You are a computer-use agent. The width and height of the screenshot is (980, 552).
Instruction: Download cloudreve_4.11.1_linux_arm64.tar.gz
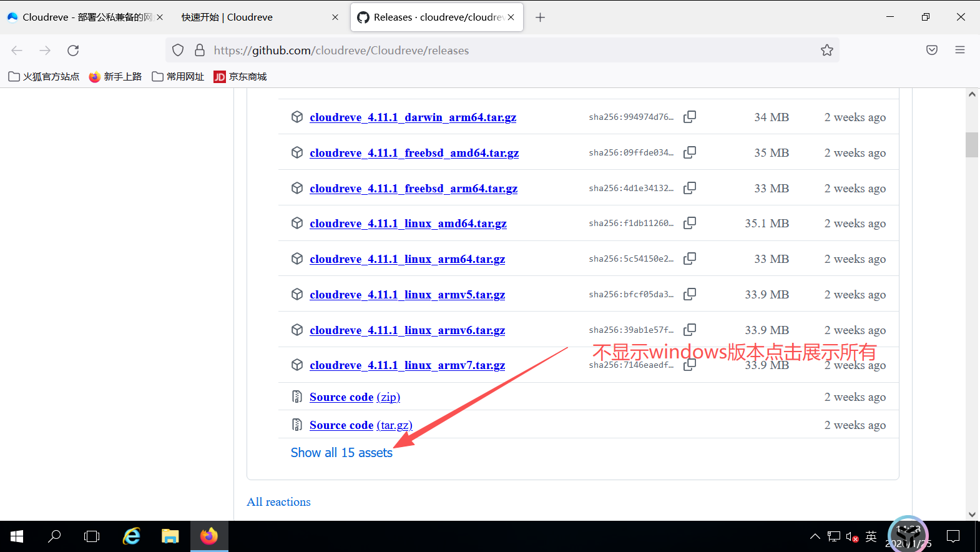point(407,259)
